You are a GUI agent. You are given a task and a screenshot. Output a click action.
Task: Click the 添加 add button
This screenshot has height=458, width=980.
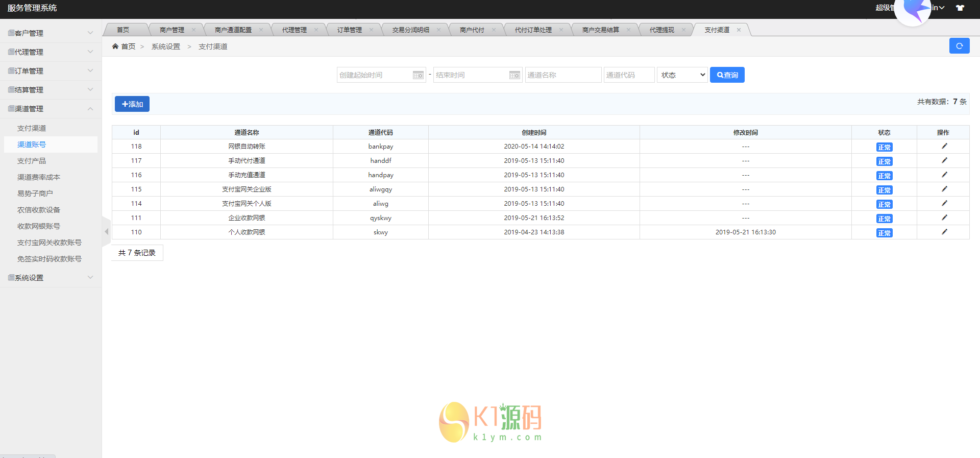coord(132,104)
